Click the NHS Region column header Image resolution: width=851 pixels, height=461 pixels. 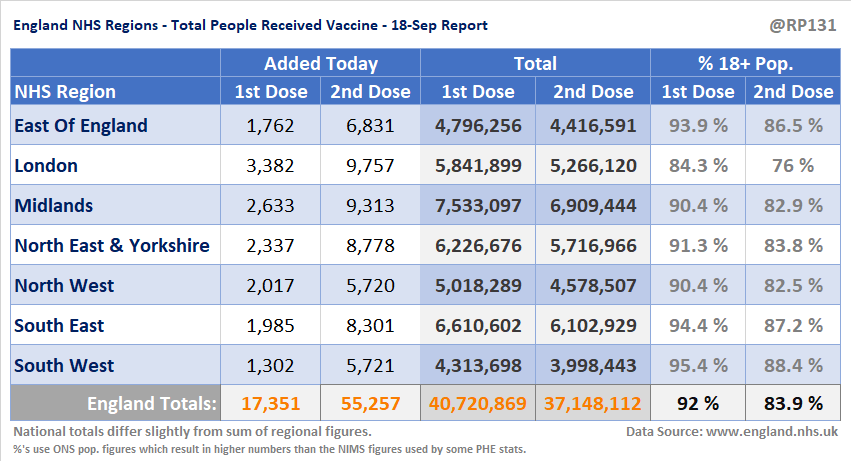(65, 92)
